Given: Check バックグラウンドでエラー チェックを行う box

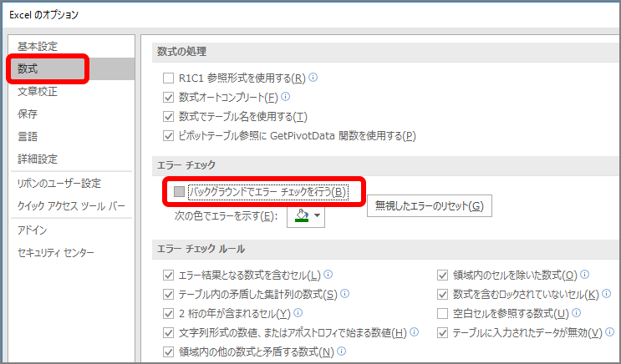Looking at the screenshot, I should pyautogui.click(x=179, y=192).
